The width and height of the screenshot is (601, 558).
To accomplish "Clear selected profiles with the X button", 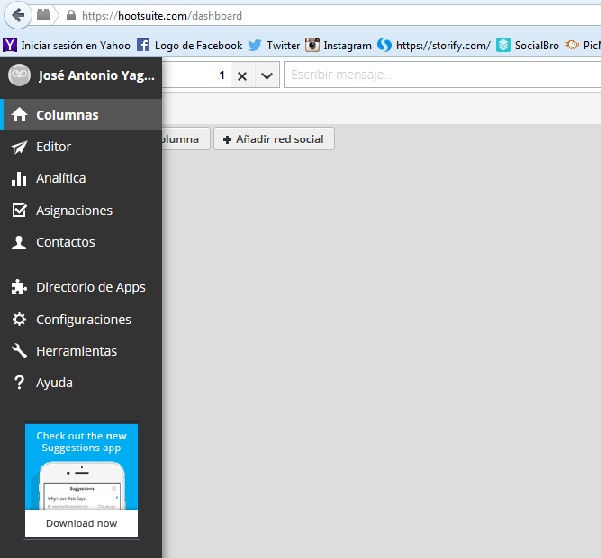I will 242,76.
